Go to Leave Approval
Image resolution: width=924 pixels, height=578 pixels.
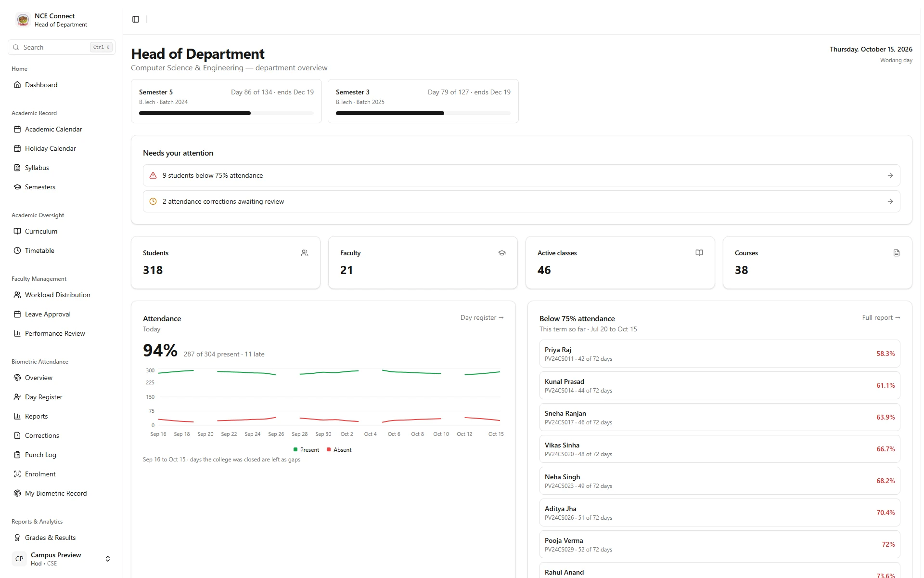pyautogui.click(x=62, y=314)
